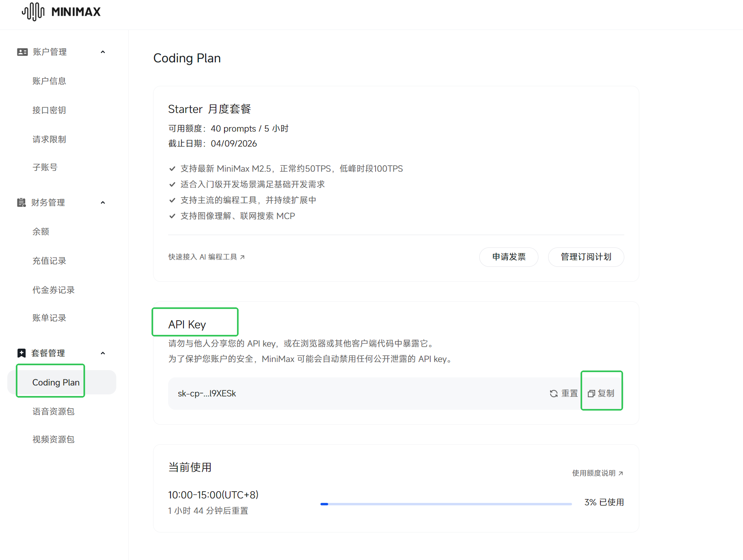The image size is (743, 560).
Task: Click the Starter 月度套餐 heading
Action: [x=209, y=109]
